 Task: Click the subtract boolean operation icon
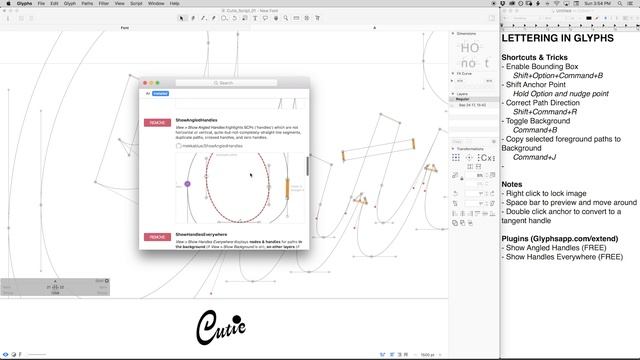point(462,223)
